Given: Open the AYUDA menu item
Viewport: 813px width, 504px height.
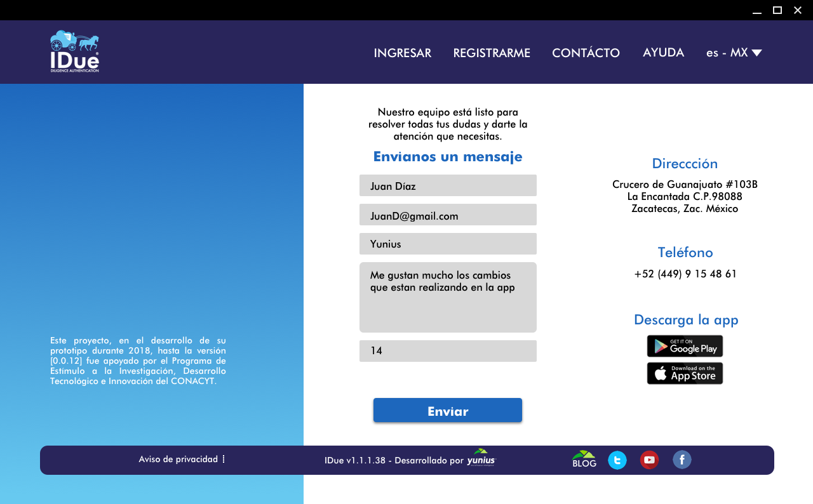Looking at the screenshot, I should 663,53.
